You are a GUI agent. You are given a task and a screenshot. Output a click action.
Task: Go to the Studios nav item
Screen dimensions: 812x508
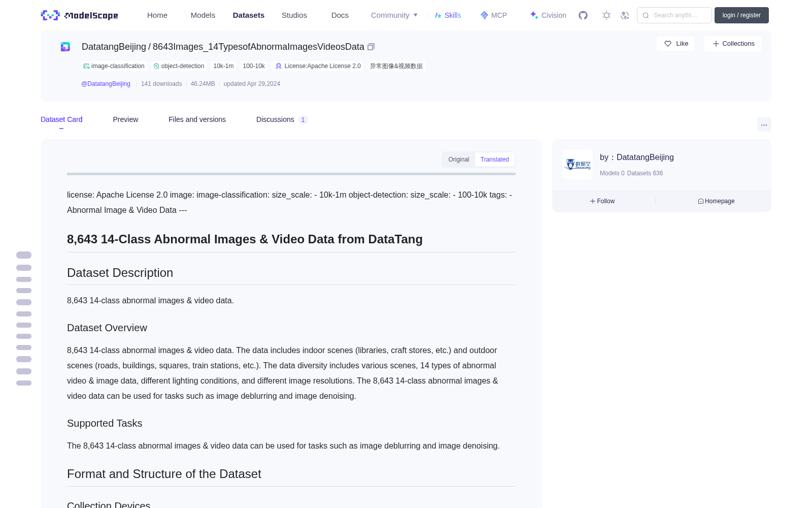pyautogui.click(x=294, y=15)
